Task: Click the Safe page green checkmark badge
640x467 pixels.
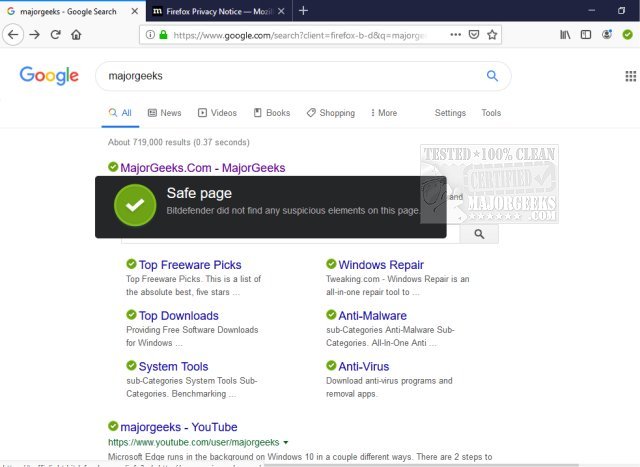Action: coord(135,205)
